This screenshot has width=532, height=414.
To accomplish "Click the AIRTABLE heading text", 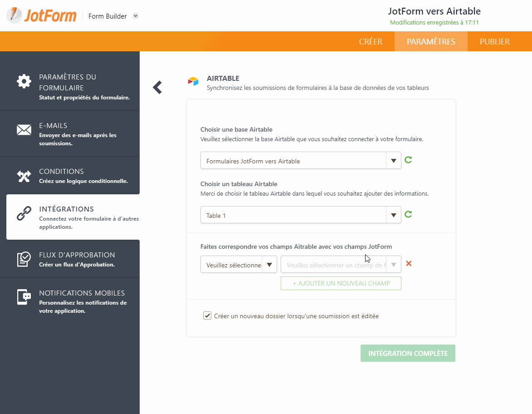I will 223,78.
